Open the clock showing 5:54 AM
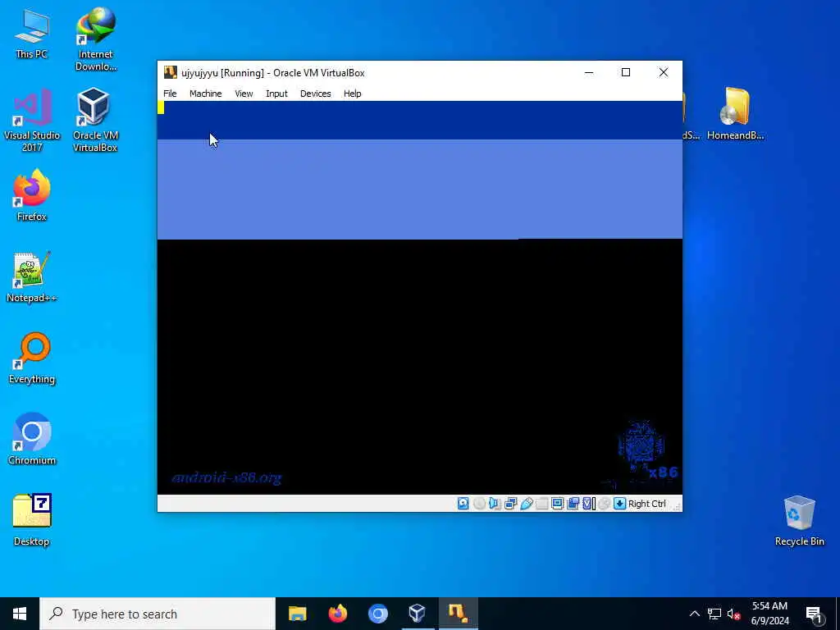 click(x=769, y=614)
